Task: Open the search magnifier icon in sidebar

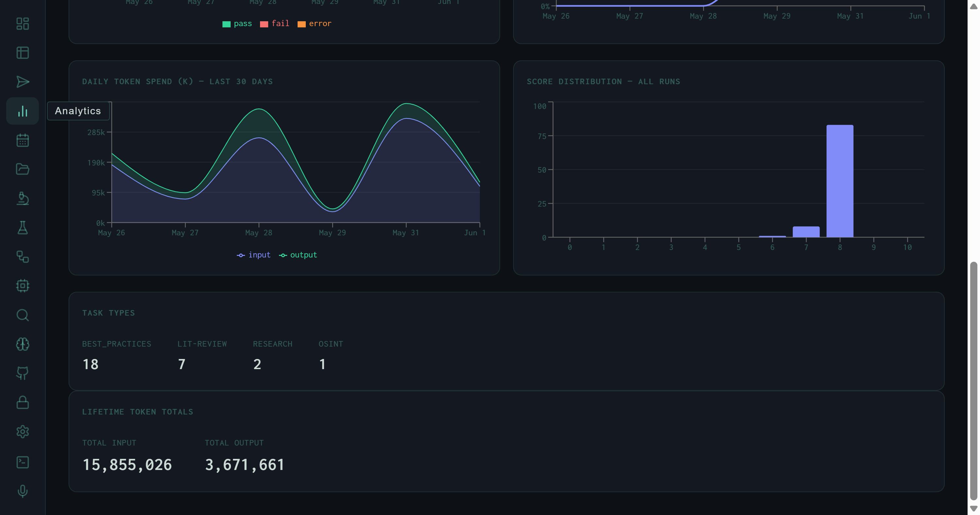Action: tap(23, 315)
